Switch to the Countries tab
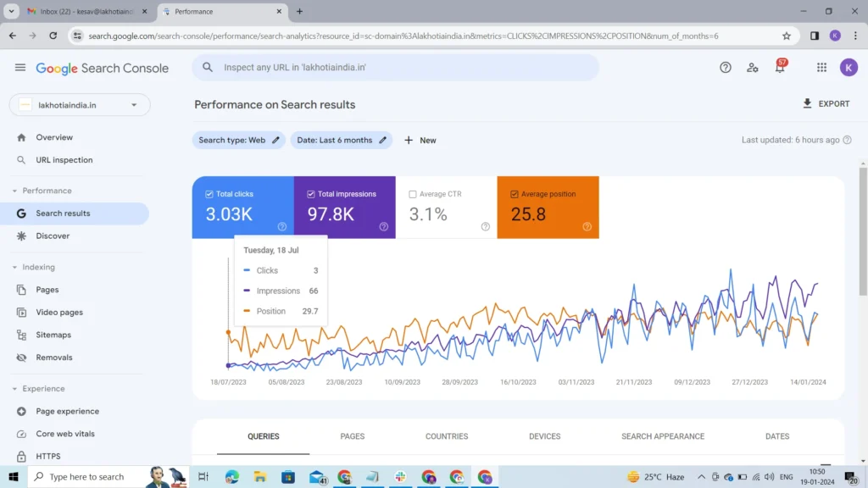This screenshot has height=488, width=868. pyautogui.click(x=447, y=436)
